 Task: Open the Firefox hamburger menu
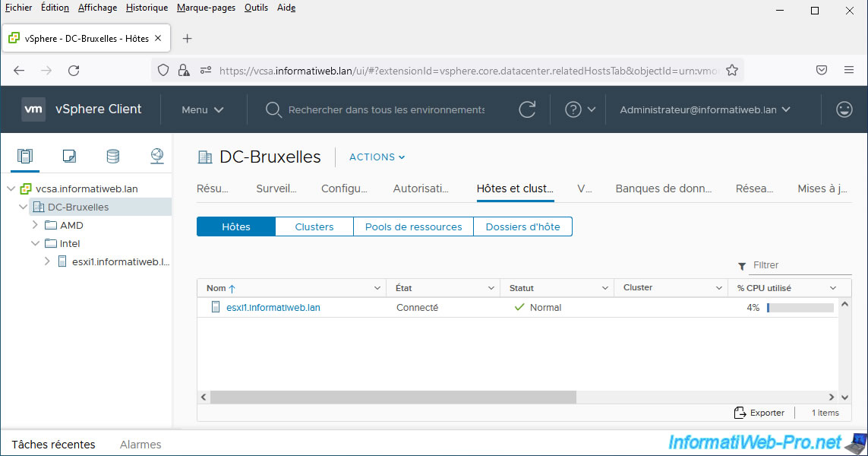(x=848, y=71)
